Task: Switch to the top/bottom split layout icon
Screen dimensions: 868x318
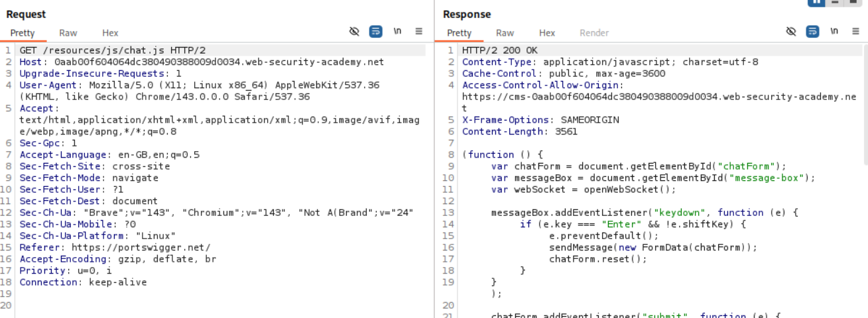Action: point(835,2)
